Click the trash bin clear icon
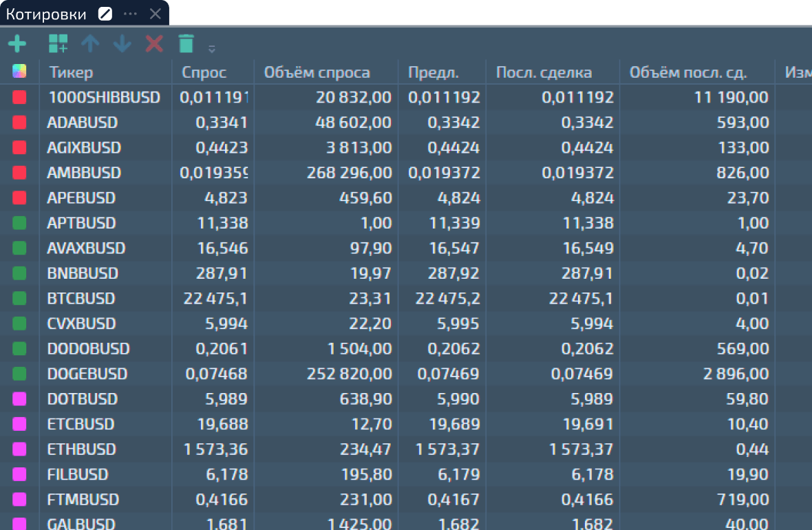Screen dimensions: 812x530 point(186,44)
